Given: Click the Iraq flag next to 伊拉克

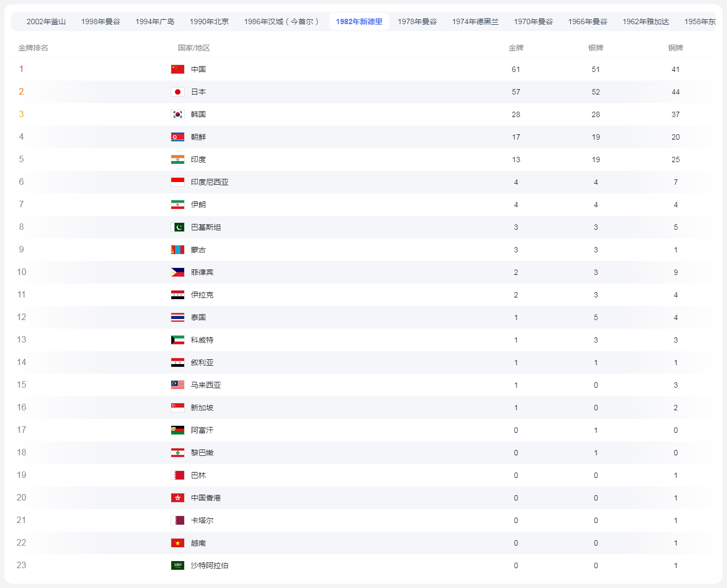Looking at the screenshot, I should (x=178, y=295).
